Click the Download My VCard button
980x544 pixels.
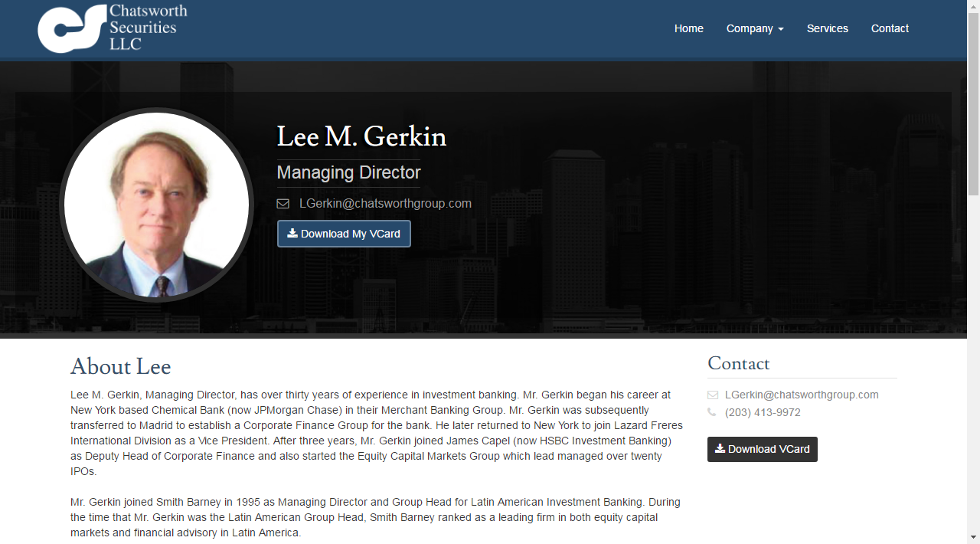point(344,234)
